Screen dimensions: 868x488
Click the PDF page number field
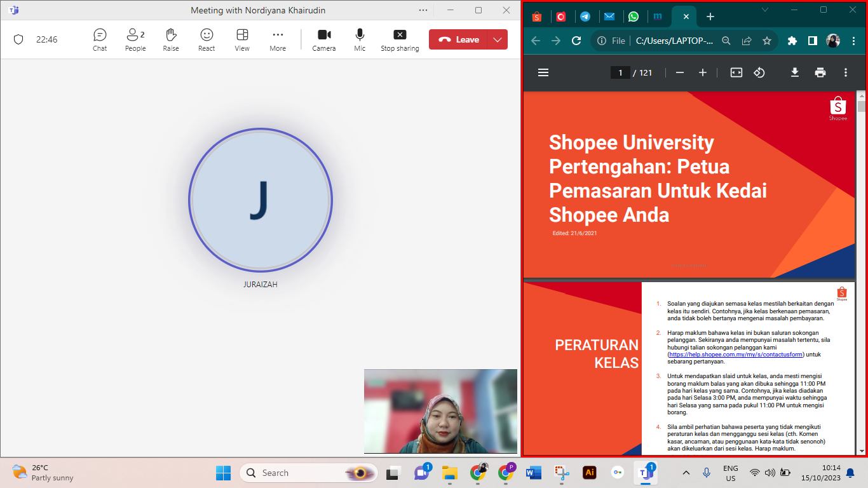click(620, 72)
